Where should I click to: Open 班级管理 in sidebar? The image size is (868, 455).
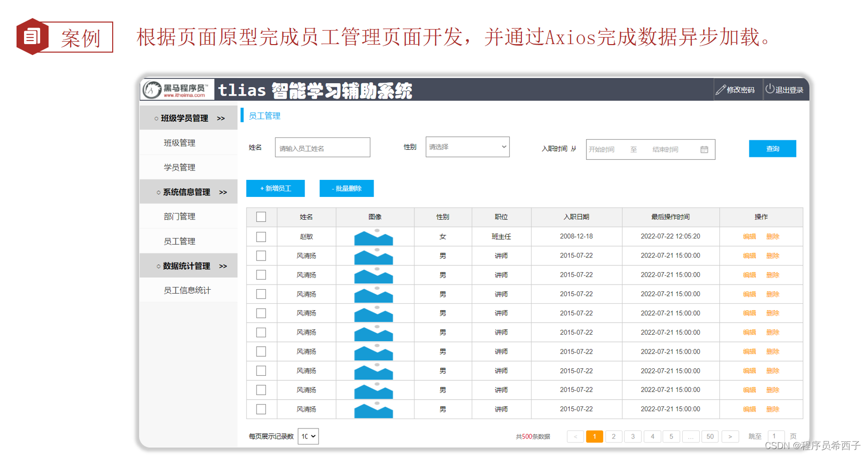pos(179,143)
